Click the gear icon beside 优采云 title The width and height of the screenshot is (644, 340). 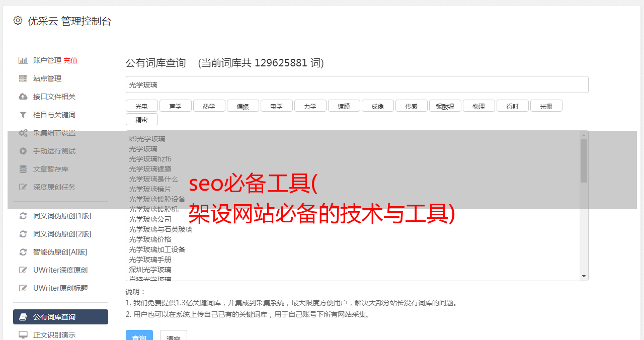[x=18, y=21]
